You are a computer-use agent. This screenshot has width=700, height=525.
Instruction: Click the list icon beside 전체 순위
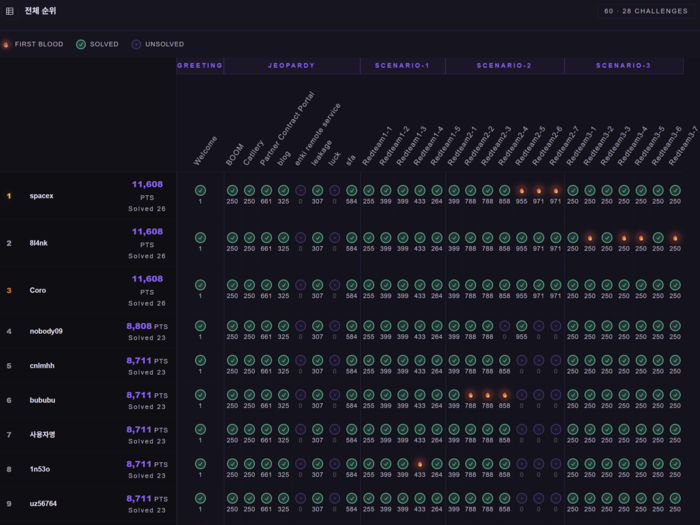point(10,11)
